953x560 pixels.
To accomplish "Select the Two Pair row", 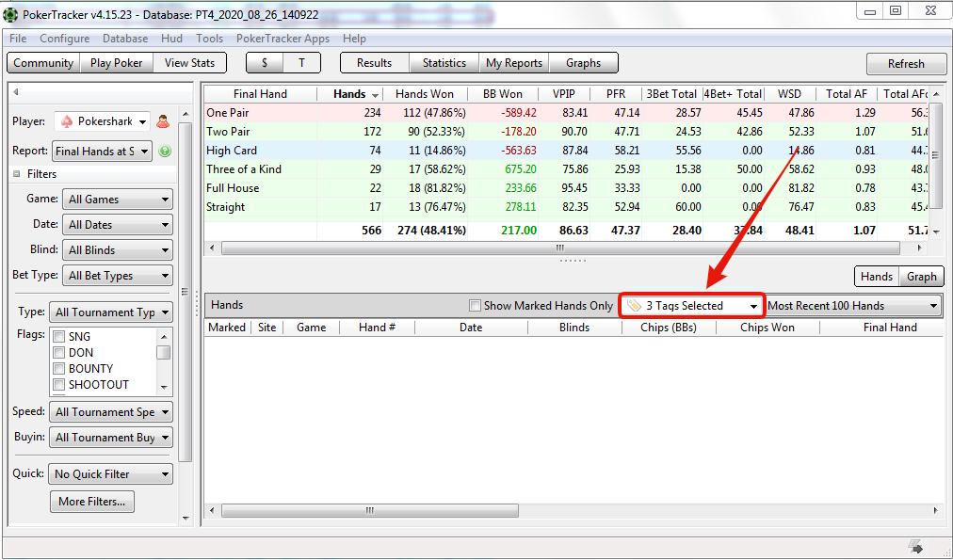I will [x=567, y=132].
